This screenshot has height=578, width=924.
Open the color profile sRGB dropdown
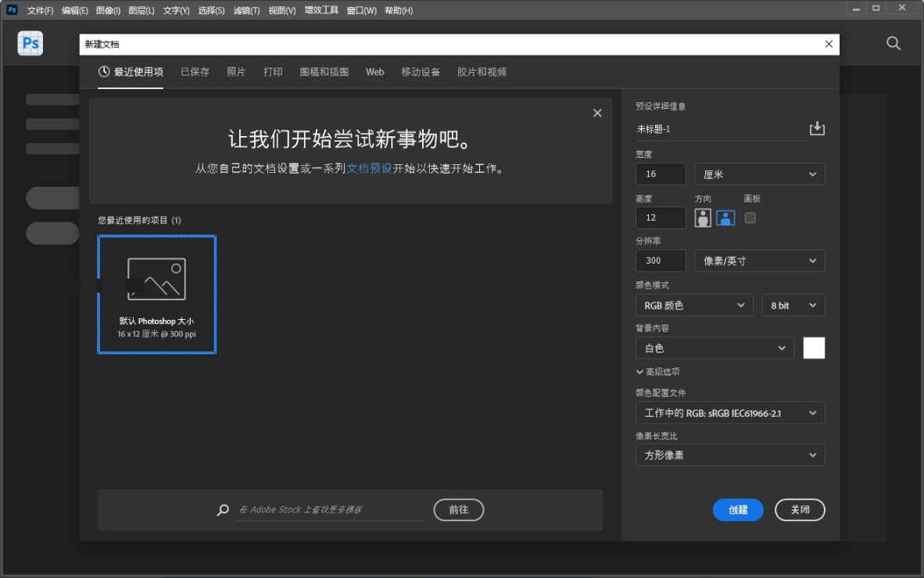coord(730,413)
